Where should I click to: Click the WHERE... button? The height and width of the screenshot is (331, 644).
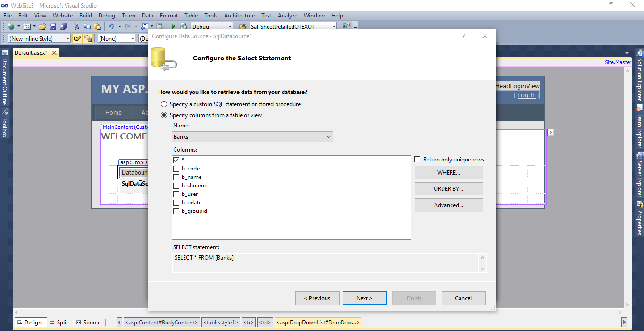coord(449,172)
